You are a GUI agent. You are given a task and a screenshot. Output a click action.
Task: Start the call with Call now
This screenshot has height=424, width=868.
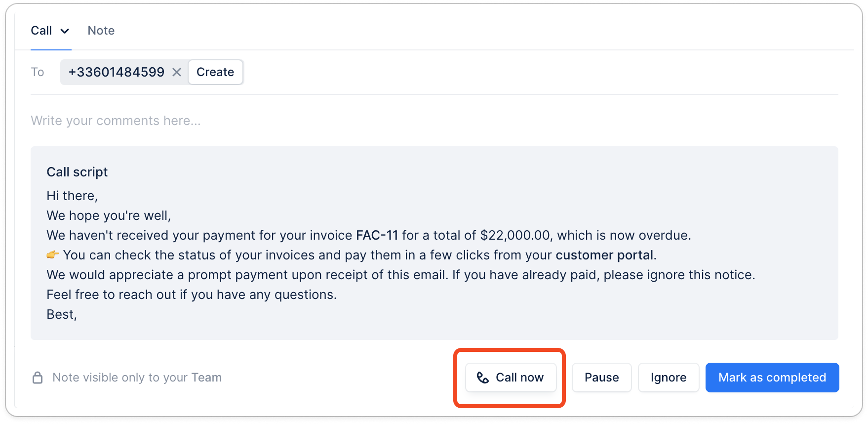coord(511,378)
